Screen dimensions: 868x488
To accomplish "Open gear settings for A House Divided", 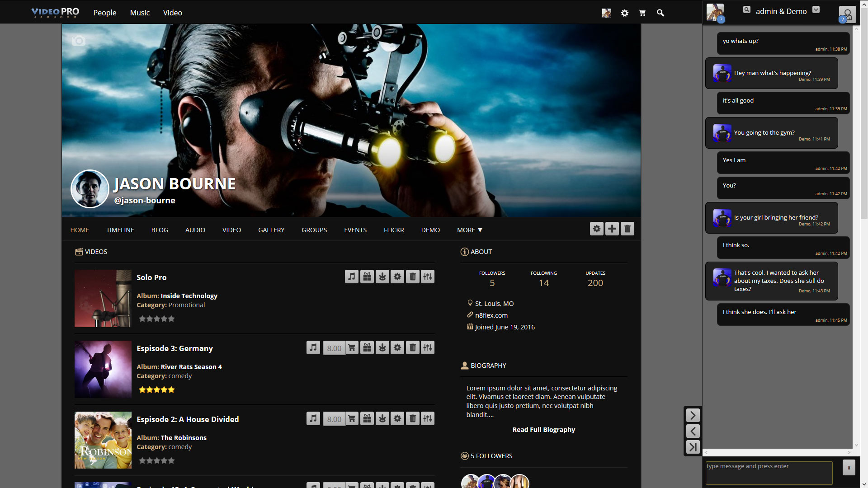I will [397, 418].
